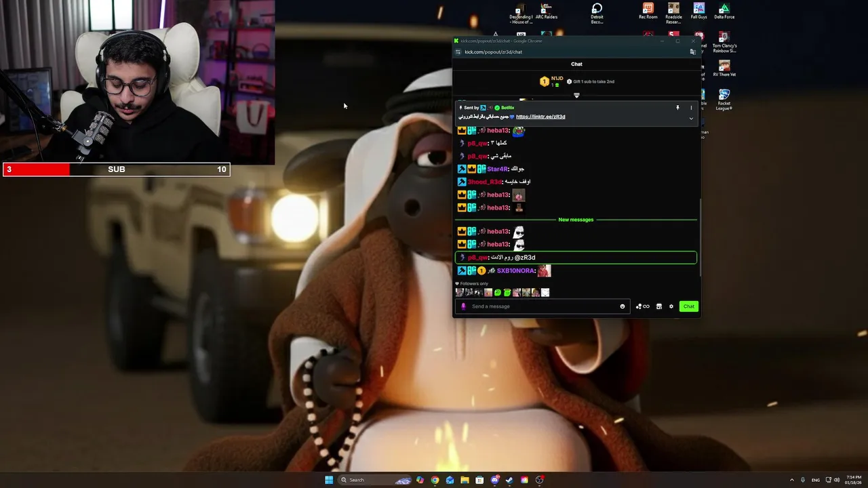Click username 3hood_R3d in chat
Screen dimensions: 868x488
click(x=484, y=182)
